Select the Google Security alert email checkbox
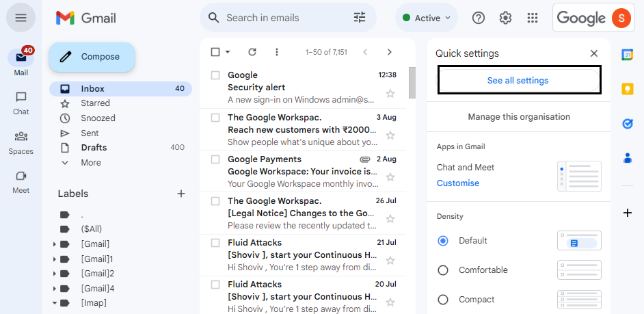Screen dimensions: 644x314 (x=215, y=75)
